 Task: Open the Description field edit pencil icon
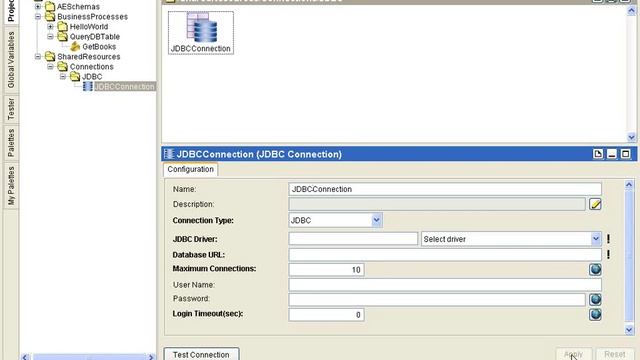pyautogui.click(x=595, y=204)
